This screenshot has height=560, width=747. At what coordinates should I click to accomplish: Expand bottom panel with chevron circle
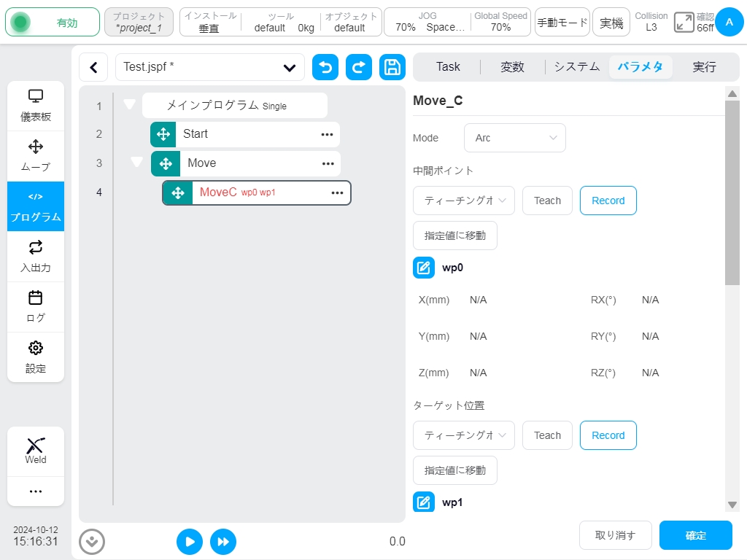pyautogui.click(x=92, y=542)
